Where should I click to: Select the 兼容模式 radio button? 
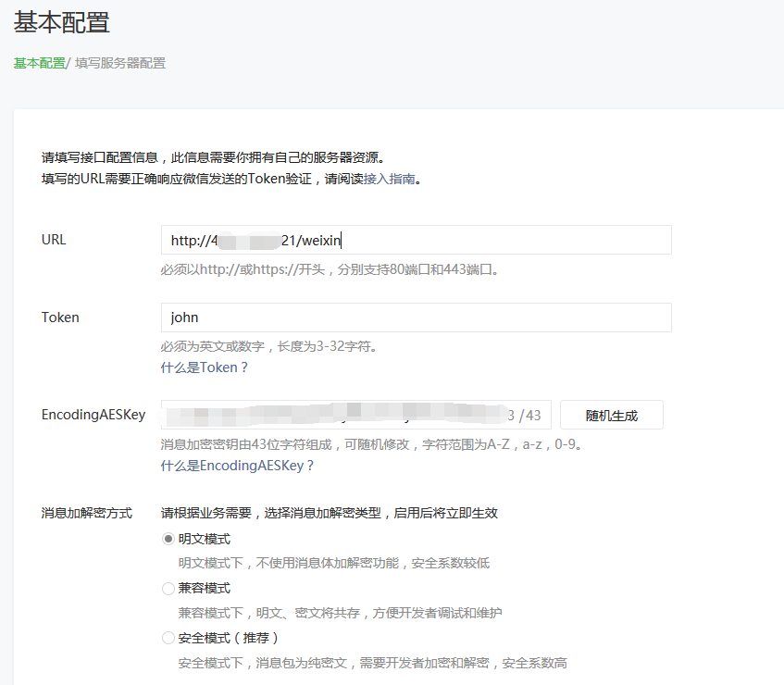coord(168,589)
